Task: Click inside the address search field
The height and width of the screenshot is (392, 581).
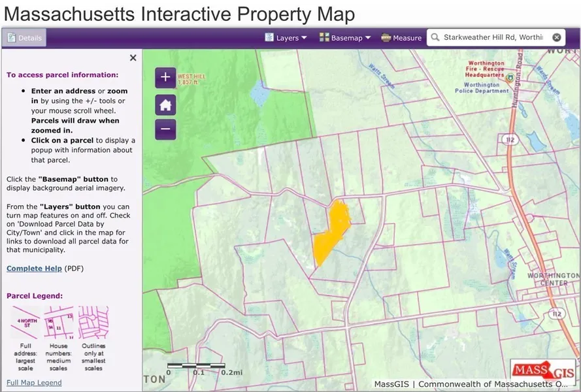Action: tap(493, 38)
